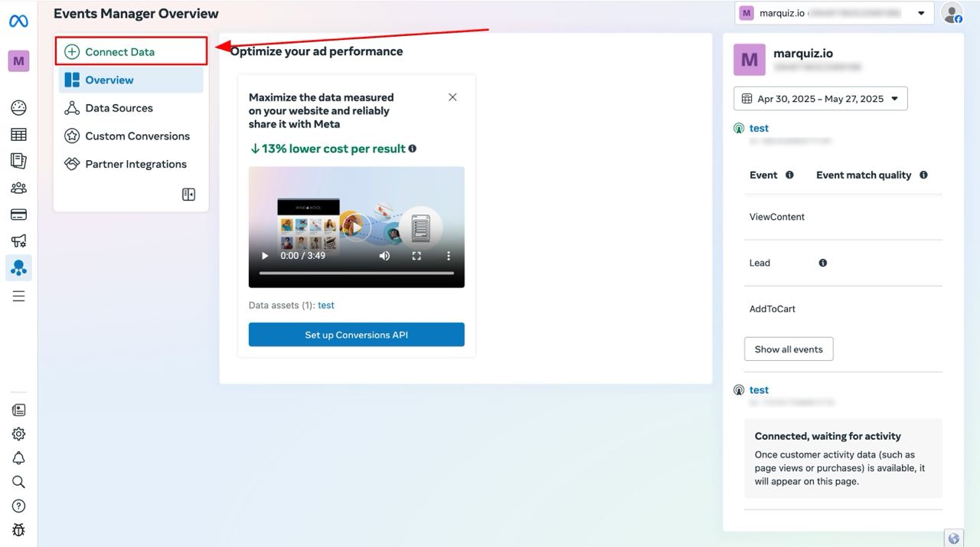Open the Help question mark icon
This screenshot has height=547, width=980.
click(x=18, y=506)
